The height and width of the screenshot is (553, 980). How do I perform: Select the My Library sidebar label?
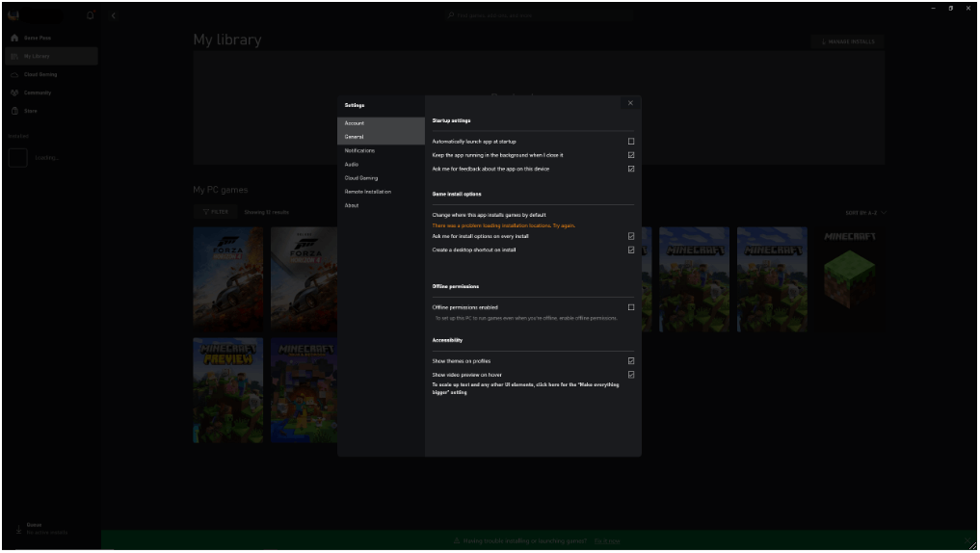point(37,56)
